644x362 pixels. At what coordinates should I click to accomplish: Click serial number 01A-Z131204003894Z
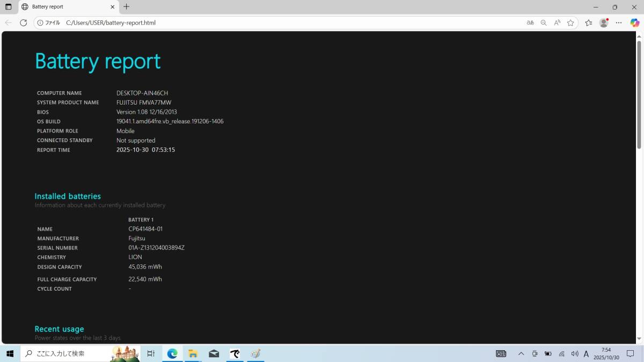click(x=156, y=248)
